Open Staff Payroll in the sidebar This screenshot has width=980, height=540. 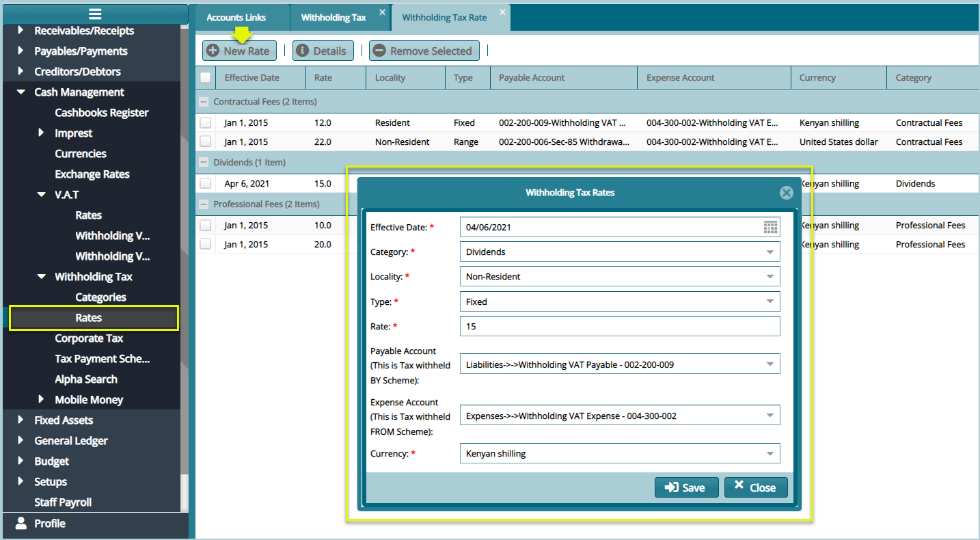[63, 502]
